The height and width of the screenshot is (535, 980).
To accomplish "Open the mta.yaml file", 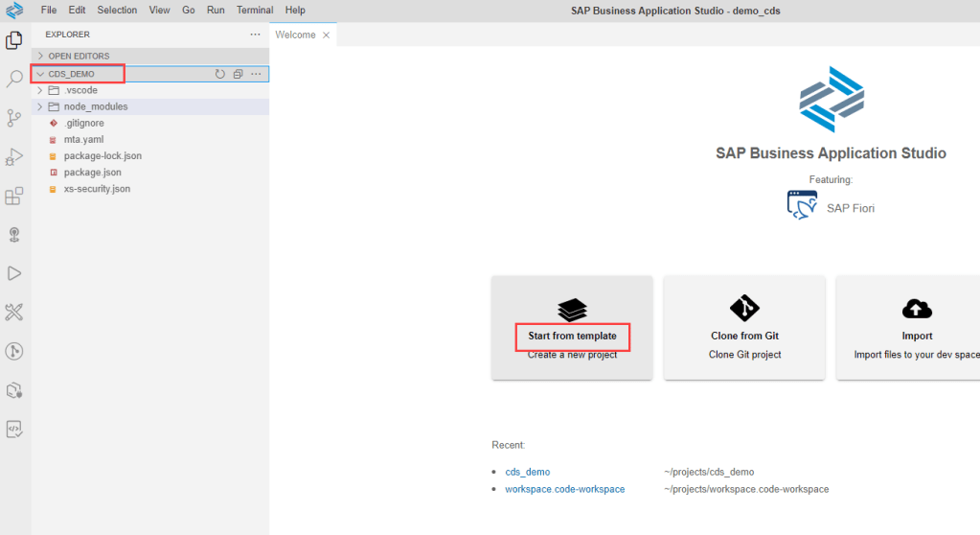I will pyautogui.click(x=83, y=139).
